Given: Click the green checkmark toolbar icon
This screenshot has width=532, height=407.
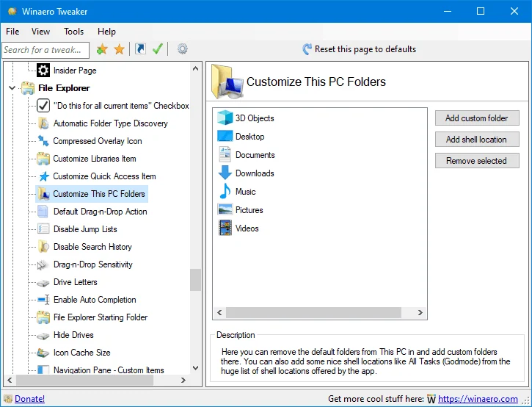Looking at the screenshot, I should (x=158, y=49).
